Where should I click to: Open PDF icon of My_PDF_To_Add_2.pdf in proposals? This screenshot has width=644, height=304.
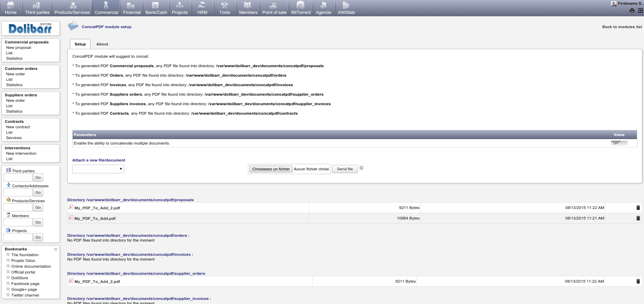(x=71, y=207)
